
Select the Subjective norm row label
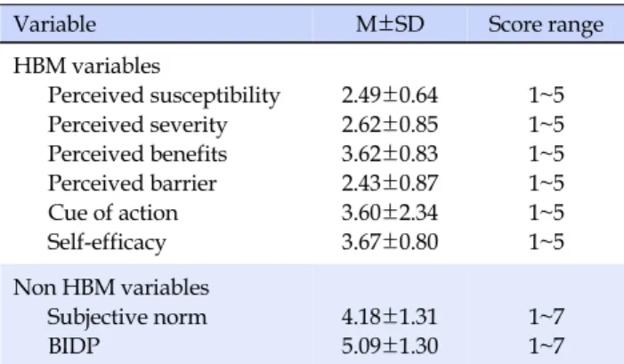(x=127, y=318)
